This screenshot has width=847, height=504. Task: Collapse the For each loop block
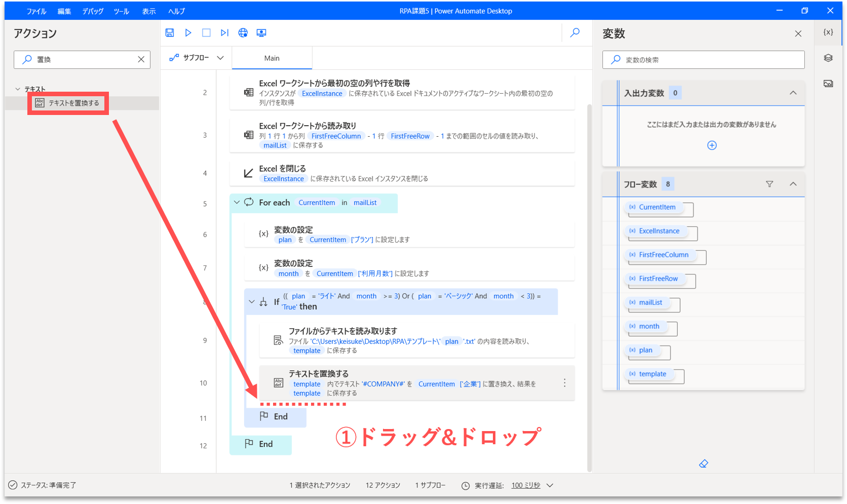237,203
